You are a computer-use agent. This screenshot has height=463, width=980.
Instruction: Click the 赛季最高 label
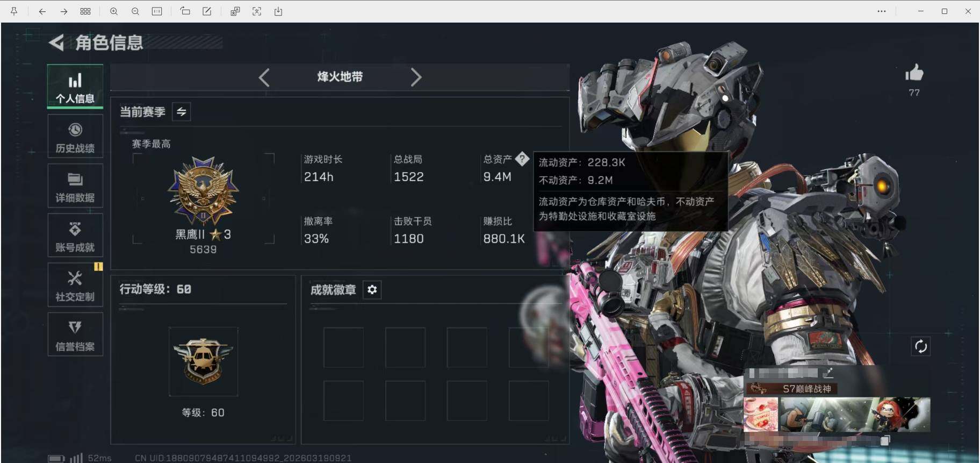151,144
